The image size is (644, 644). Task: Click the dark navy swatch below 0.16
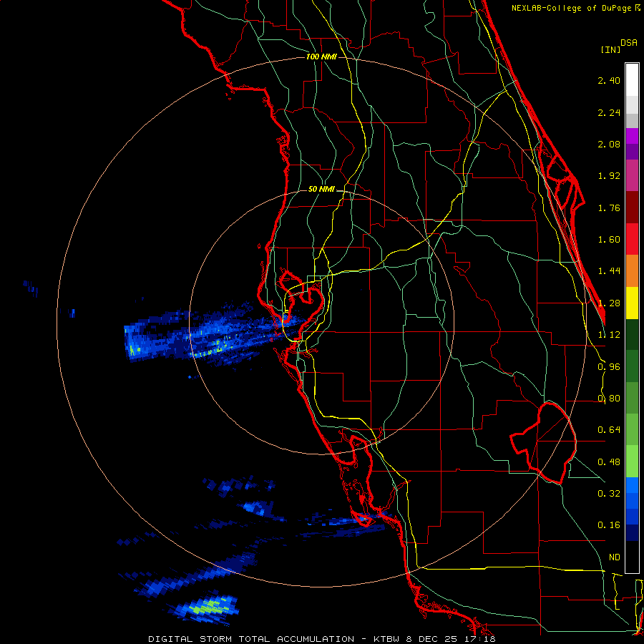[632, 533]
